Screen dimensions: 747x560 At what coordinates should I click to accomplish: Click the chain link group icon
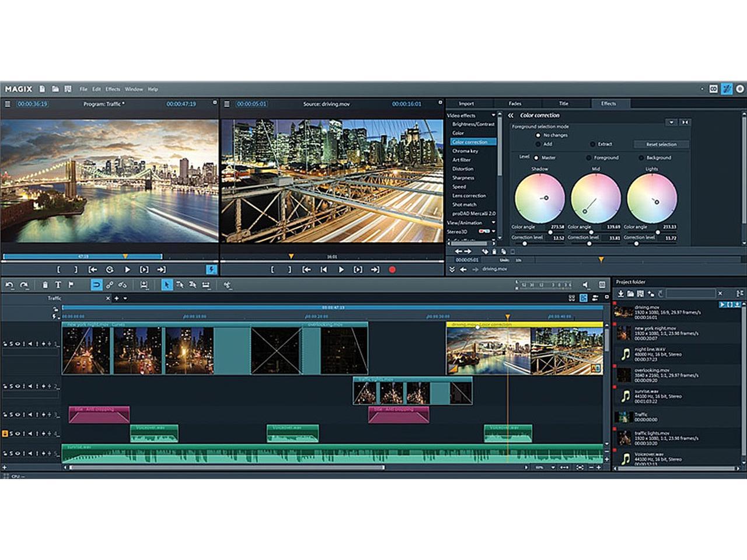click(x=109, y=285)
